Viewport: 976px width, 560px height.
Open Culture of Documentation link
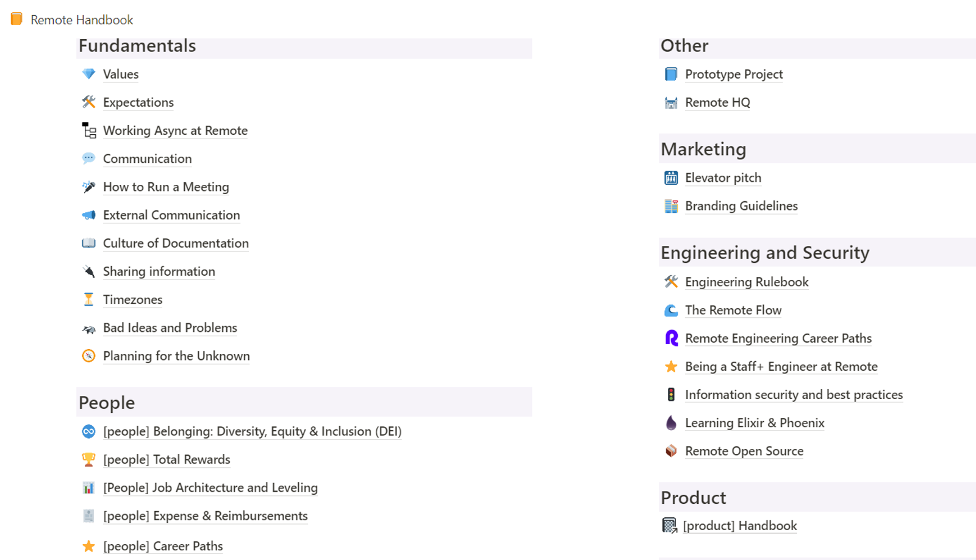176,243
